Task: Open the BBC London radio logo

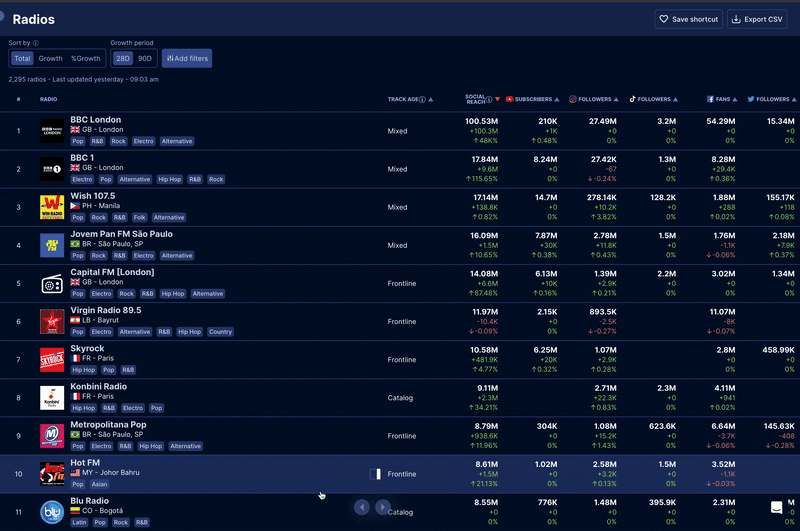Action: pos(52,131)
